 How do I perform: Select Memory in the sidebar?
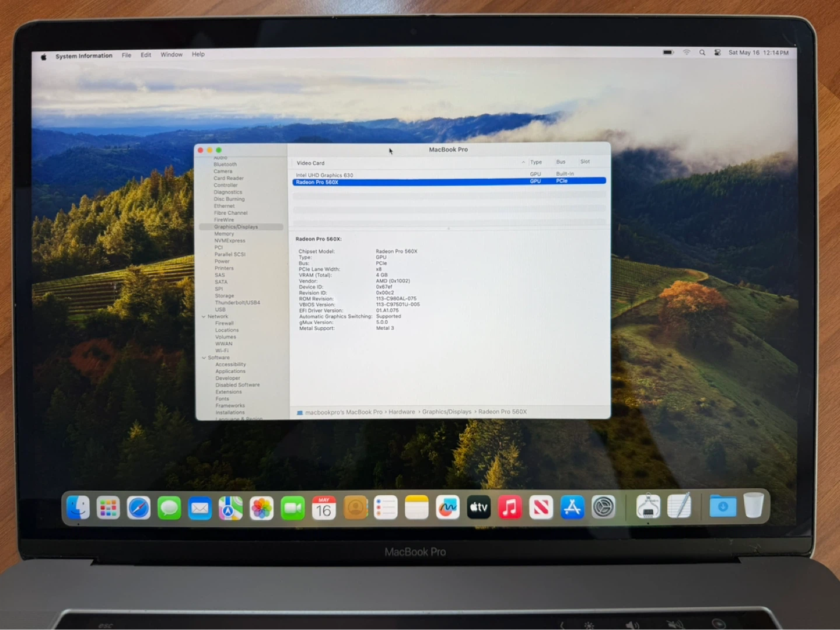coord(224,234)
